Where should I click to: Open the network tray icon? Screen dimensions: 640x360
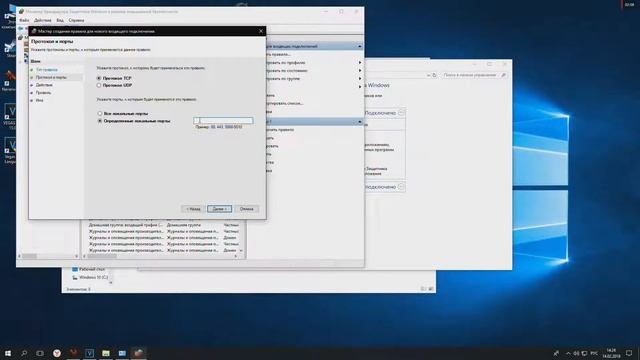(584, 353)
